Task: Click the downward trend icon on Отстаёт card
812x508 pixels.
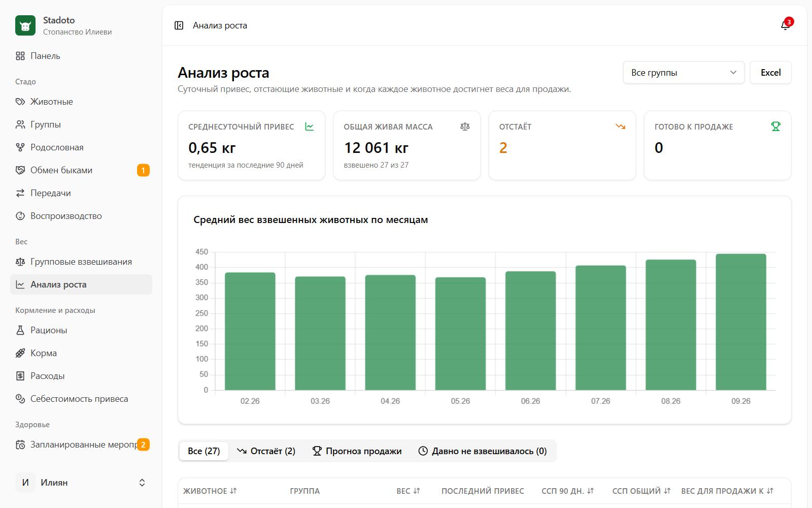Action: coord(620,126)
